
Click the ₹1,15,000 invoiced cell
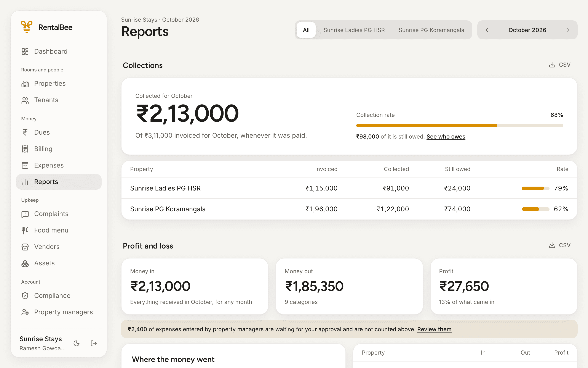[x=321, y=188]
